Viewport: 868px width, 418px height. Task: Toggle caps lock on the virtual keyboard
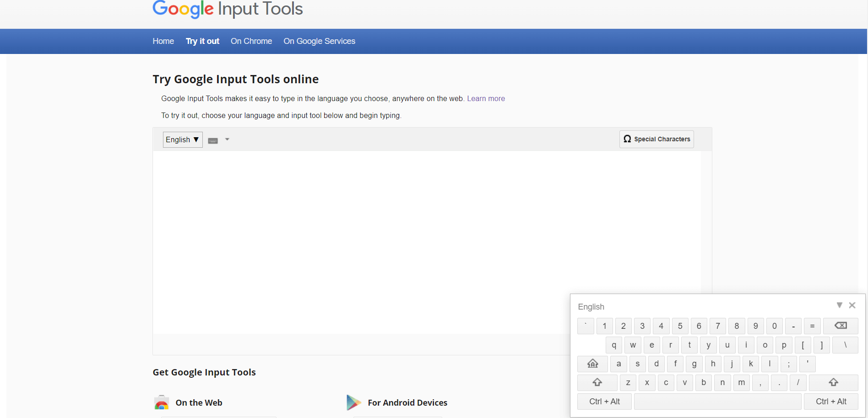pos(592,364)
